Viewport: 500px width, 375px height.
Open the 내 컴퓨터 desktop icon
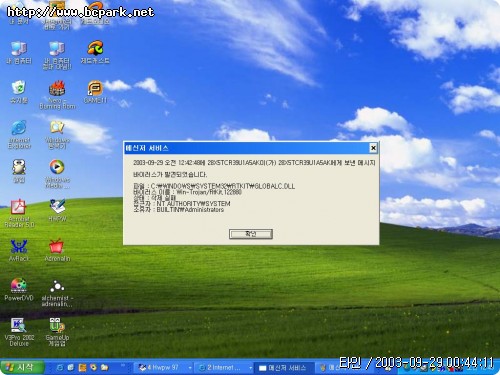tap(19, 52)
